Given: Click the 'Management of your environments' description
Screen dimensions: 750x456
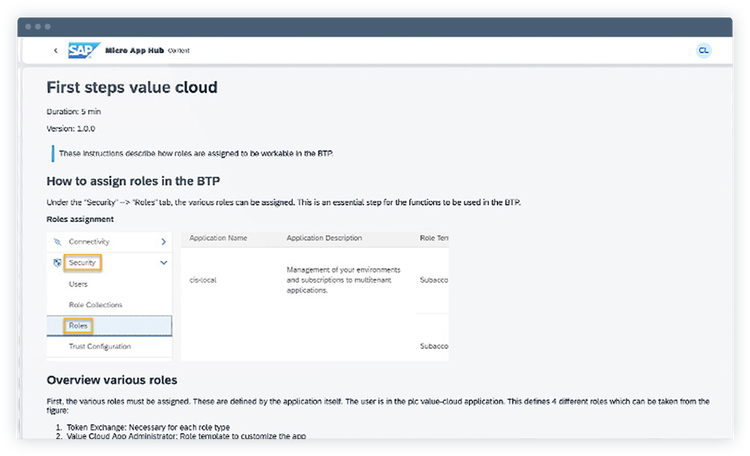Looking at the screenshot, I should [343, 280].
